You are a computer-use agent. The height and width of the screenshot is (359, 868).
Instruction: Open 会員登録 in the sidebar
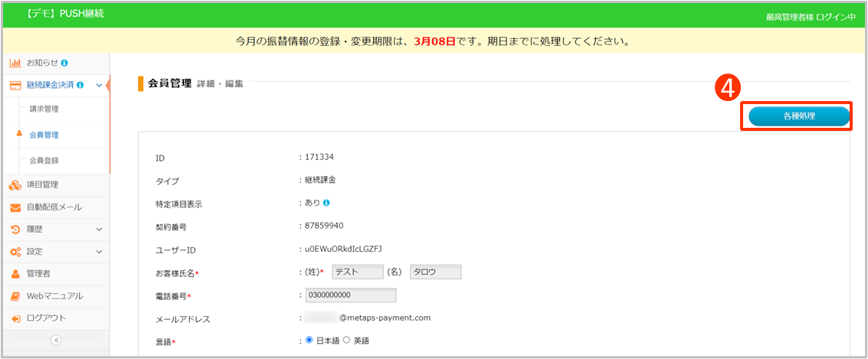tap(44, 161)
